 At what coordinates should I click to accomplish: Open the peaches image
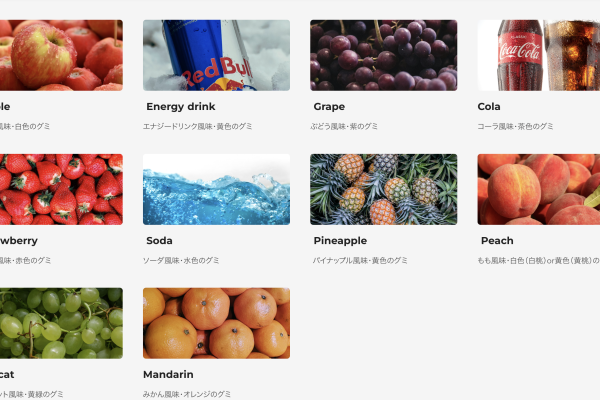[539, 189]
